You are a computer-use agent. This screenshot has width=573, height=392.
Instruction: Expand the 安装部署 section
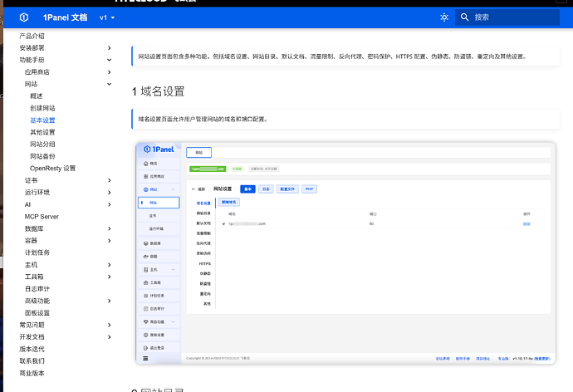pos(110,48)
